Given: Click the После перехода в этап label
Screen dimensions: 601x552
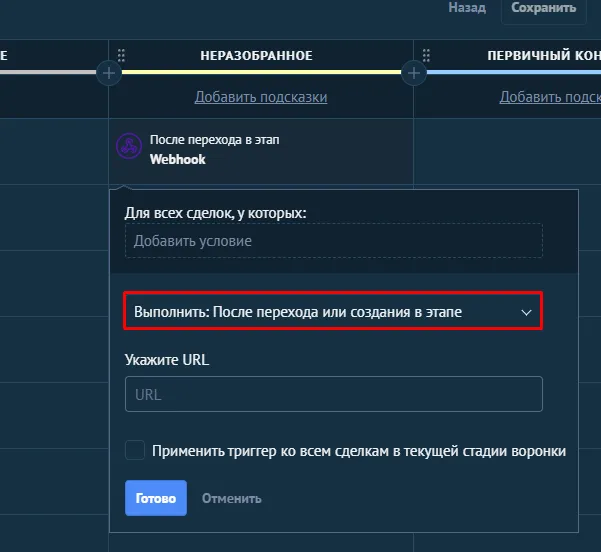Looking at the screenshot, I should (x=215, y=140).
